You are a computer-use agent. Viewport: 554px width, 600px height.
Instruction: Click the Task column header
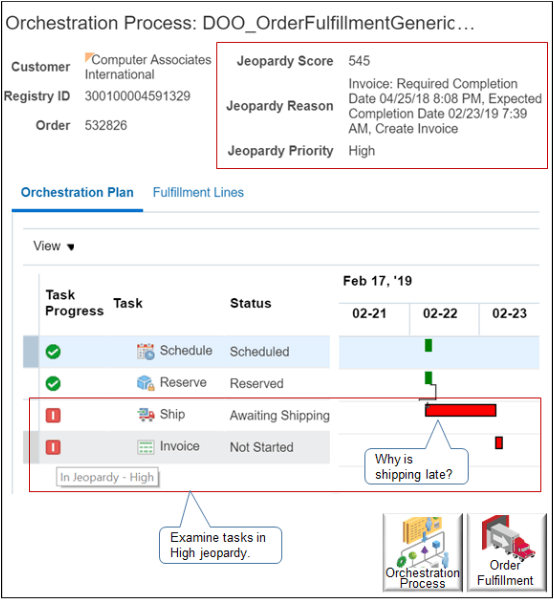tap(128, 303)
